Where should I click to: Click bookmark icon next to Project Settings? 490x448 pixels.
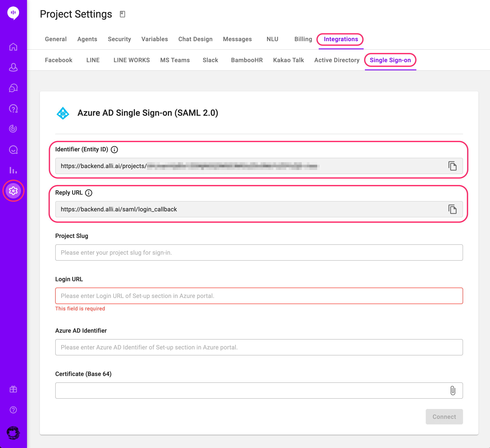[x=122, y=14]
